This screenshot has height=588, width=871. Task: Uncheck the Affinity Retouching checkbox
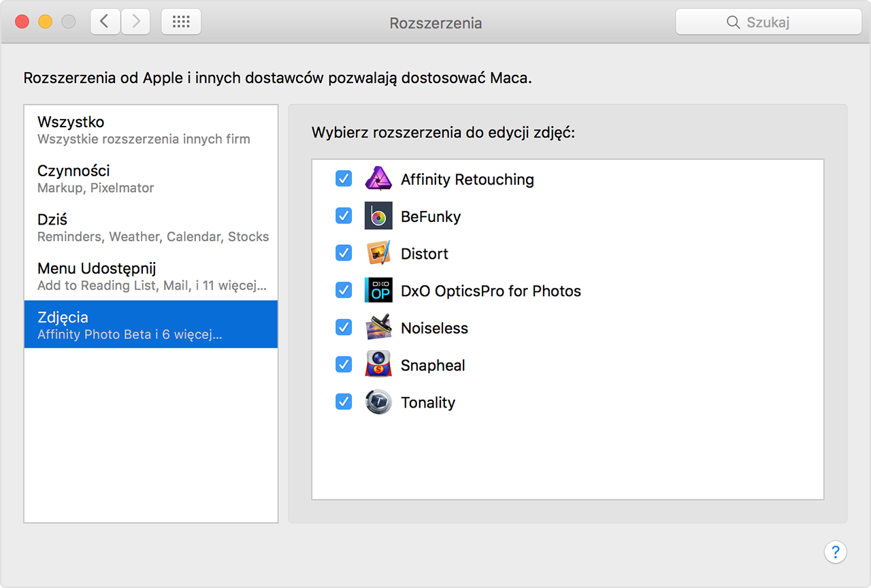(x=344, y=179)
